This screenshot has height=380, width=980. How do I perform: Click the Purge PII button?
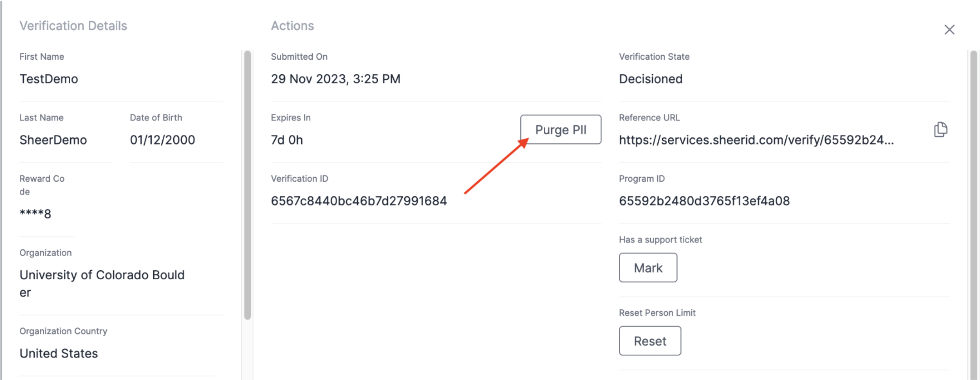pos(560,130)
